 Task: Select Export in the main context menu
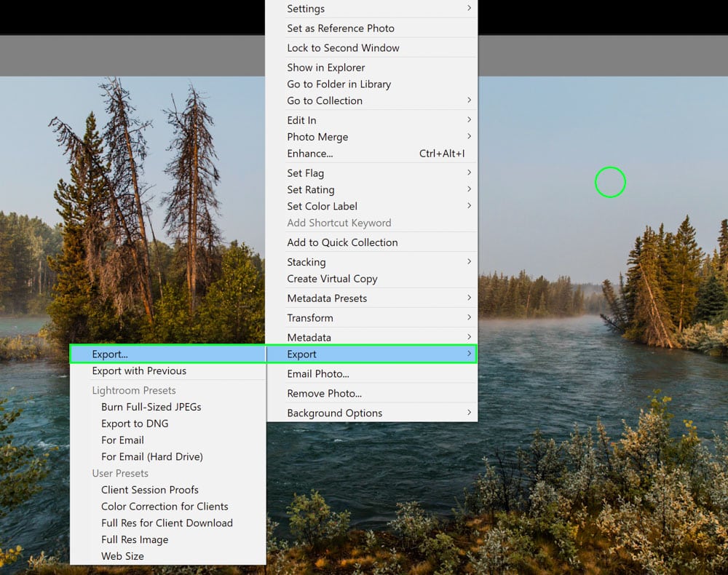[x=371, y=354]
